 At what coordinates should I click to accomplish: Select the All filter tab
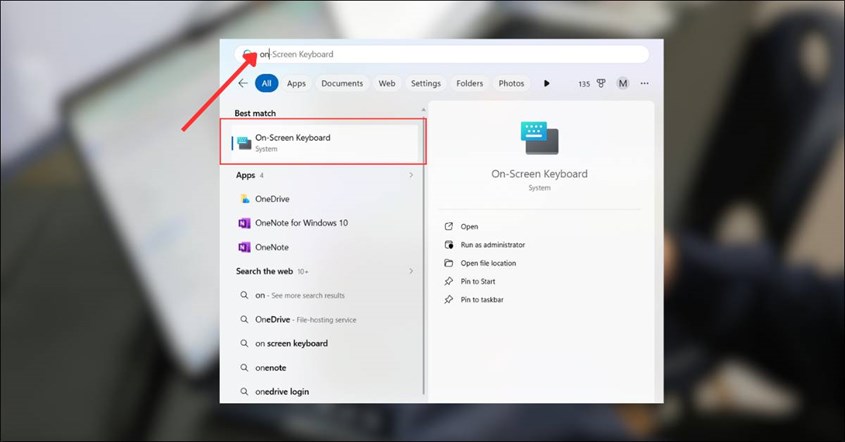tap(266, 83)
